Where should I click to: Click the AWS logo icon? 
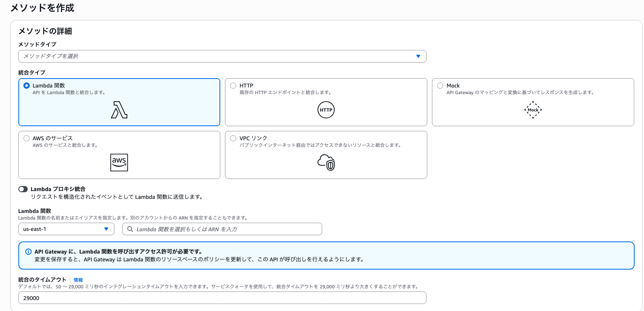coord(119,163)
